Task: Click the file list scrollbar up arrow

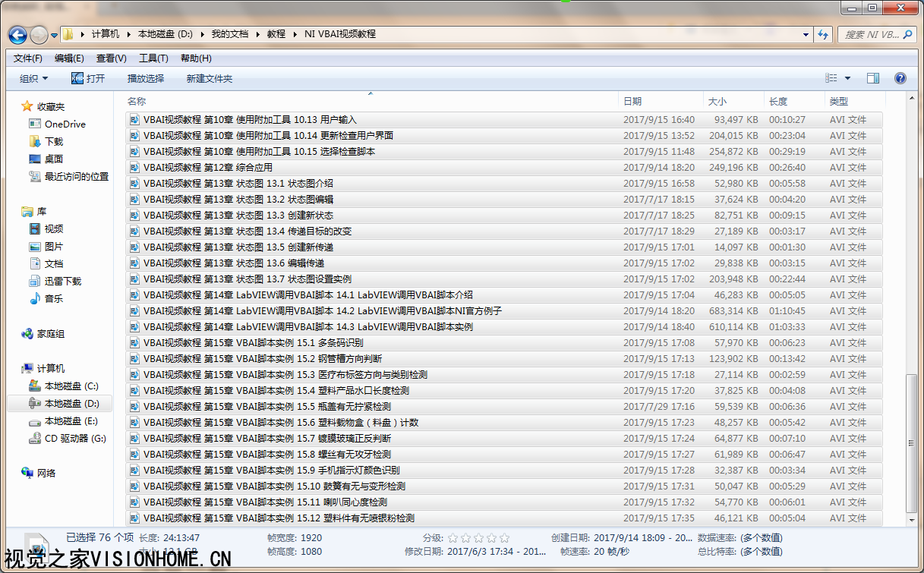Action: click(912, 99)
